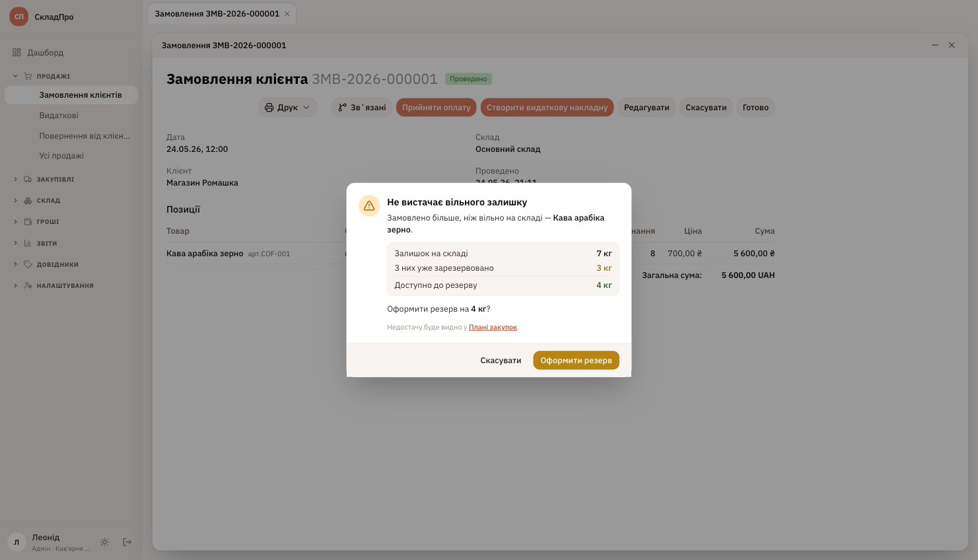Click order number ЗМВ-2026-000001 heading
The image size is (978, 560).
[x=374, y=79]
